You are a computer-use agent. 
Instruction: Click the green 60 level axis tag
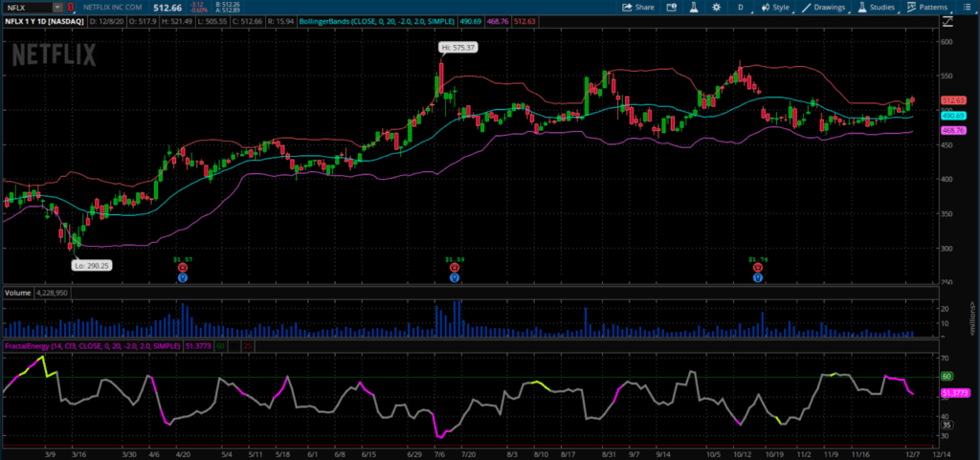click(947, 377)
